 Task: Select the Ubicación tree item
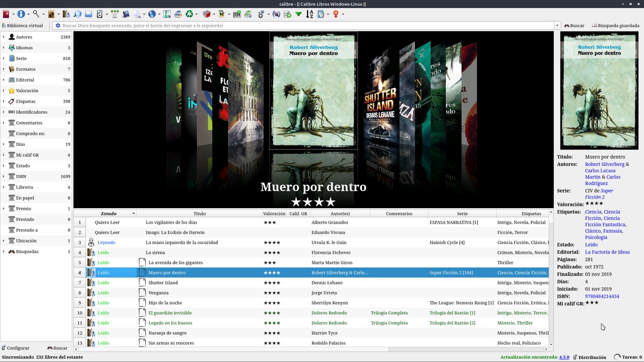(x=36, y=241)
